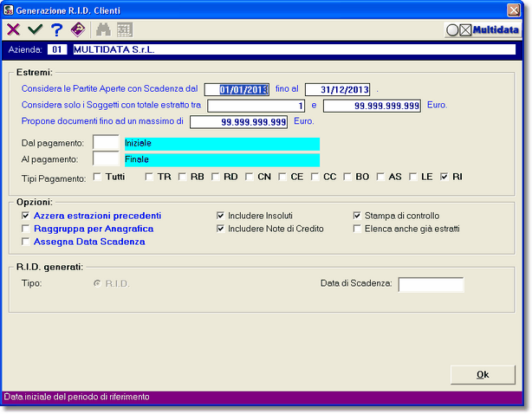
Task: Enable the TR payment type checkbox
Action: coord(149,177)
